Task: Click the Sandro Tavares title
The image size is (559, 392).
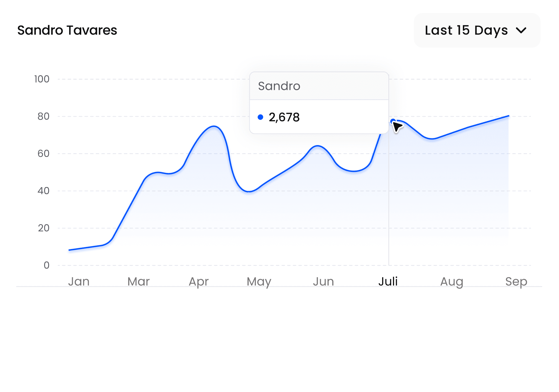Action: click(67, 30)
